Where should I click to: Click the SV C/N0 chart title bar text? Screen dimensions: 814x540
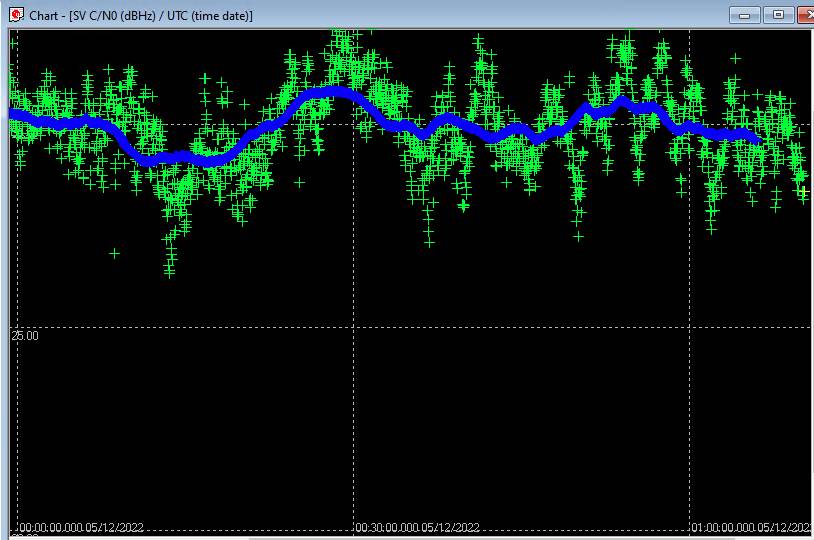[141, 16]
